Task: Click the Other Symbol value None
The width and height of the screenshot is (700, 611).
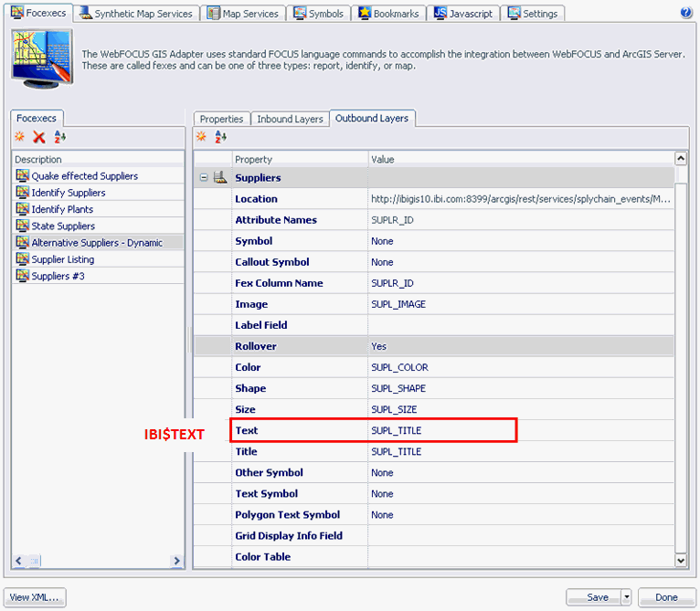Action: tap(521, 472)
